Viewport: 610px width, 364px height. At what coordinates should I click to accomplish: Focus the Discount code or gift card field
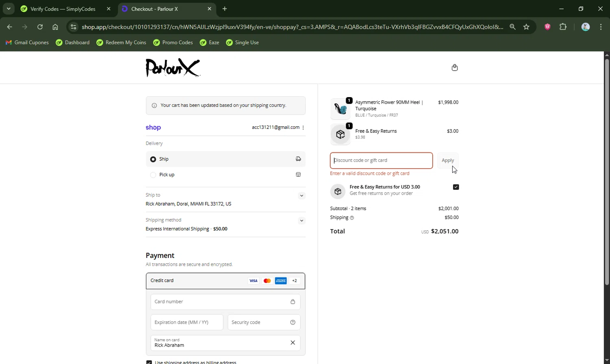point(381,160)
